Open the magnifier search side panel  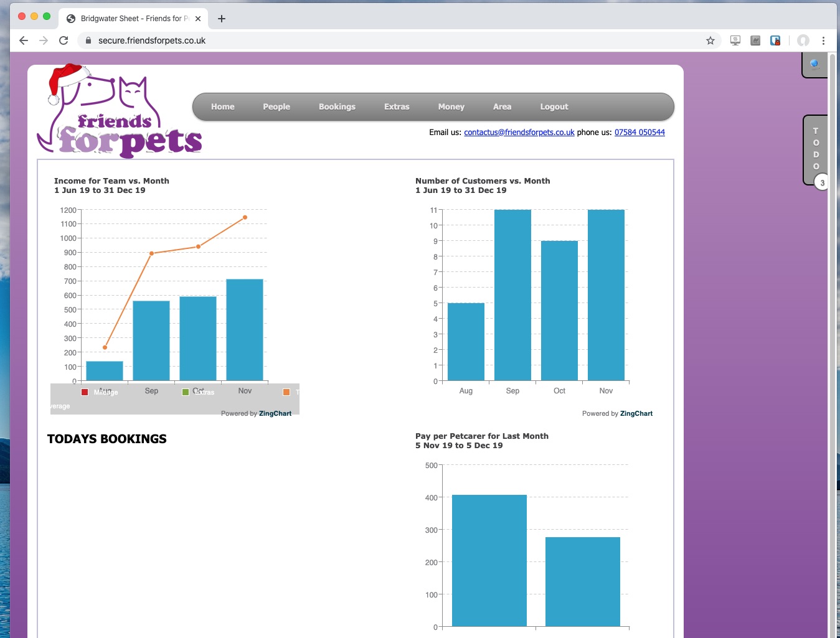click(814, 65)
